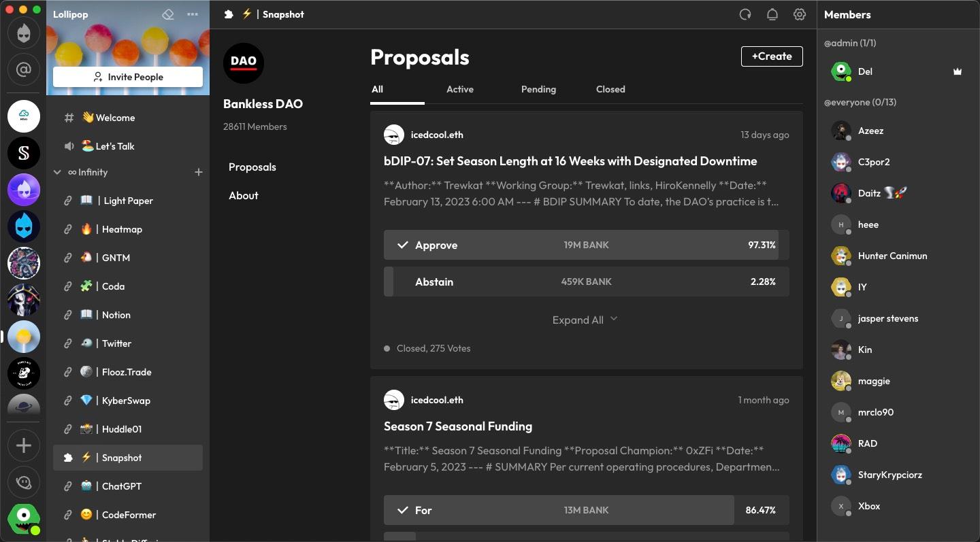This screenshot has height=542, width=980.
Task: Open the notifications bell icon
Action: pos(772,14)
